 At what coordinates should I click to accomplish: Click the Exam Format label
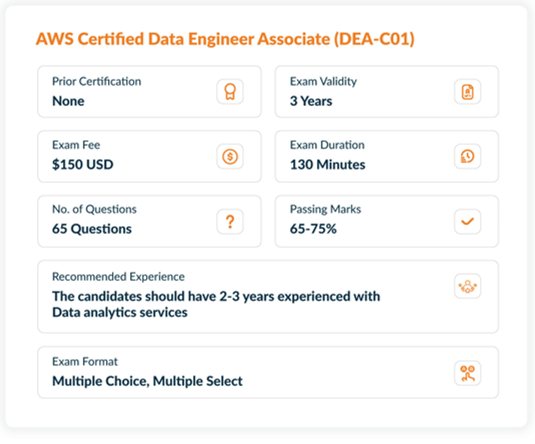85,362
